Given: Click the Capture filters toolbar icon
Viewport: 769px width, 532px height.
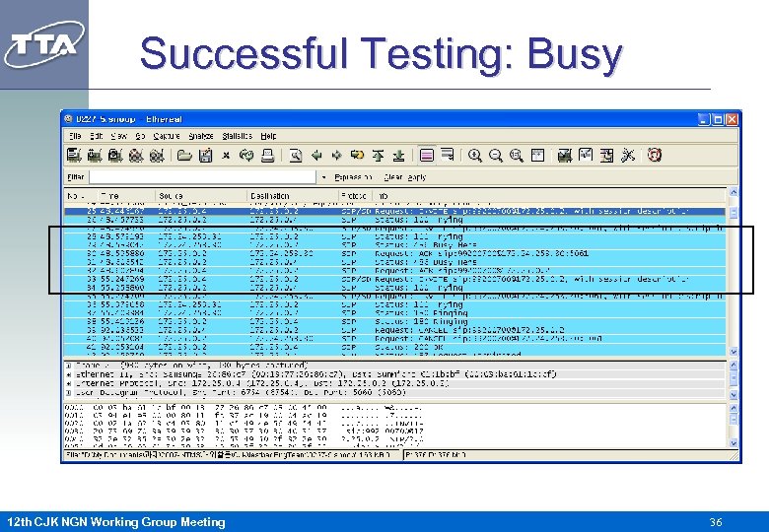Looking at the screenshot, I should click(x=565, y=156).
